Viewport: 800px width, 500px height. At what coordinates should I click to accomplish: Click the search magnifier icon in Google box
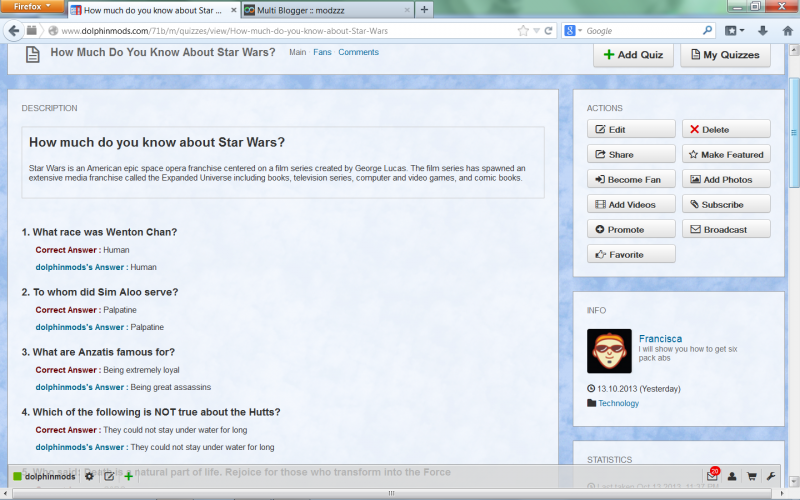(707, 31)
